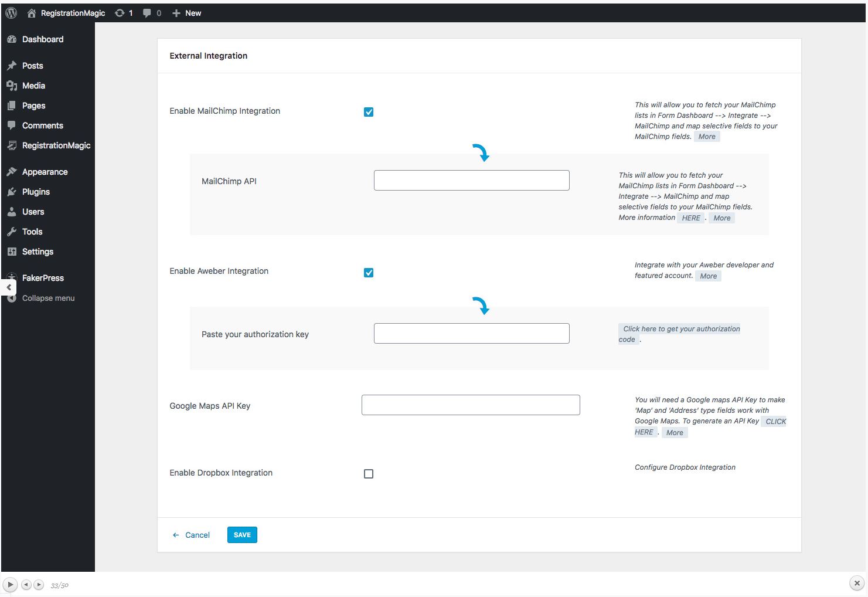The image size is (868, 597).
Task: Go to the next slide arrow
Action: coord(39,585)
